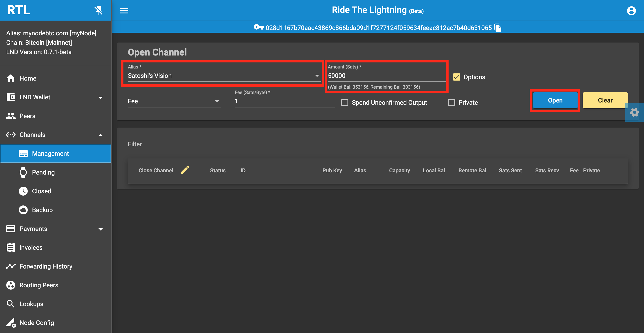Image resolution: width=644 pixels, height=333 pixels.
Task: Click the Node Config icon
Action: click(11, 323)
